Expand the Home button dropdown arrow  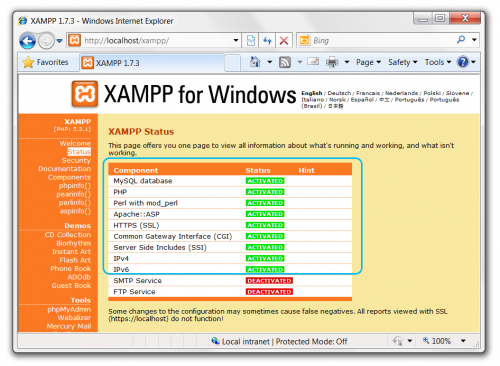269,62
